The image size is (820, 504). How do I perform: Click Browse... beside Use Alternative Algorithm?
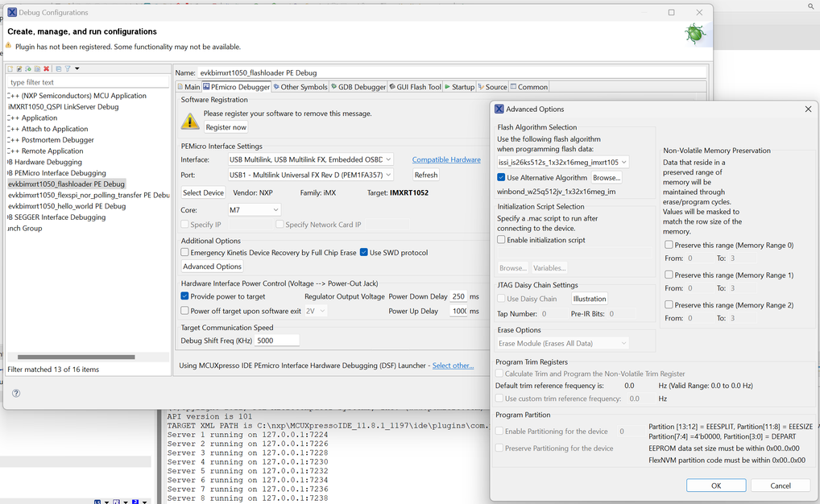pyautogui.click(x=607, y=178)
